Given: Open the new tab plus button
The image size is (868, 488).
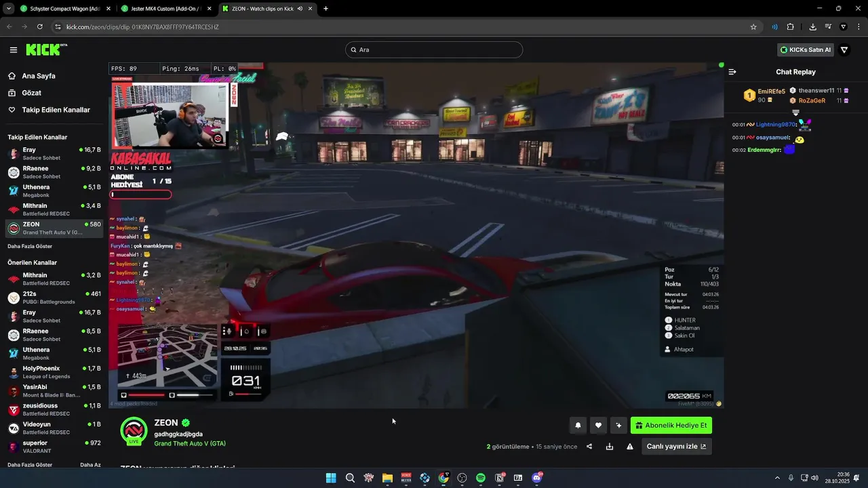Looking at the screenshot, I should click(x=325, y=9).
